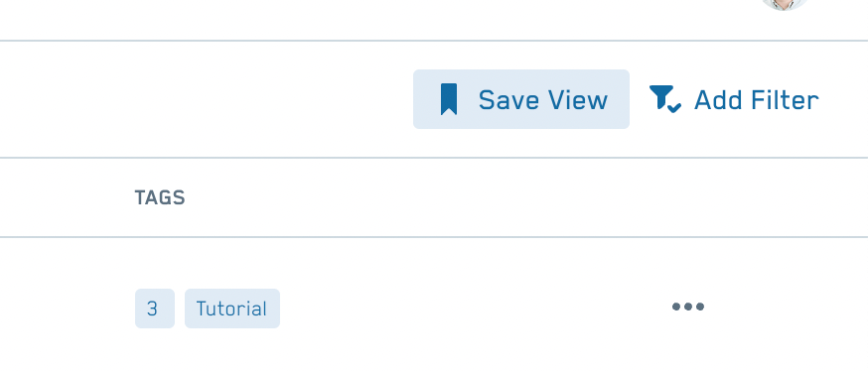Click the funnel filter icon

[664, 99]
